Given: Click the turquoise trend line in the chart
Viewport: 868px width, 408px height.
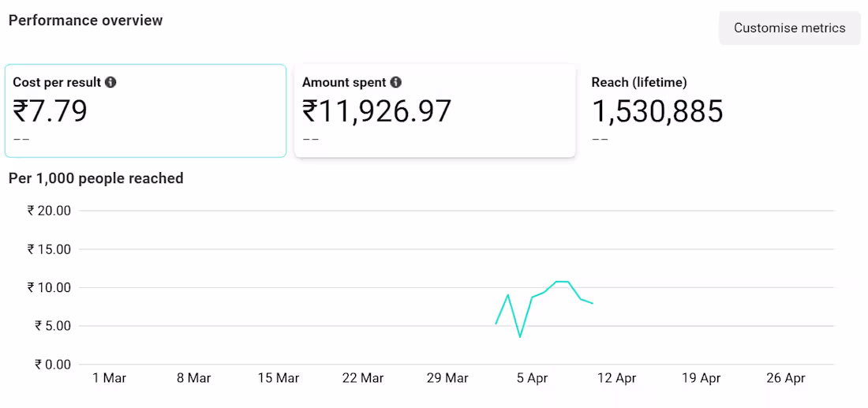Looking at the screenshot, I should (544, 292).
